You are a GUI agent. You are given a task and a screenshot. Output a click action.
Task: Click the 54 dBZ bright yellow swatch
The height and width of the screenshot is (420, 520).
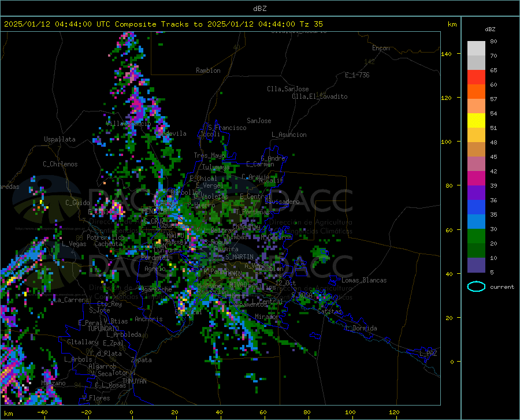476,121
